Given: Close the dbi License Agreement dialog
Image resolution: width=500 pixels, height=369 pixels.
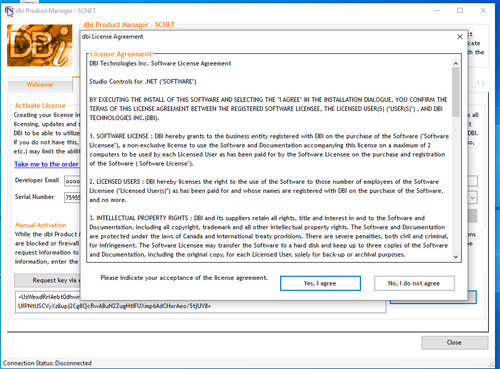Looking at the screenshot, I should (x=460, y=37).
